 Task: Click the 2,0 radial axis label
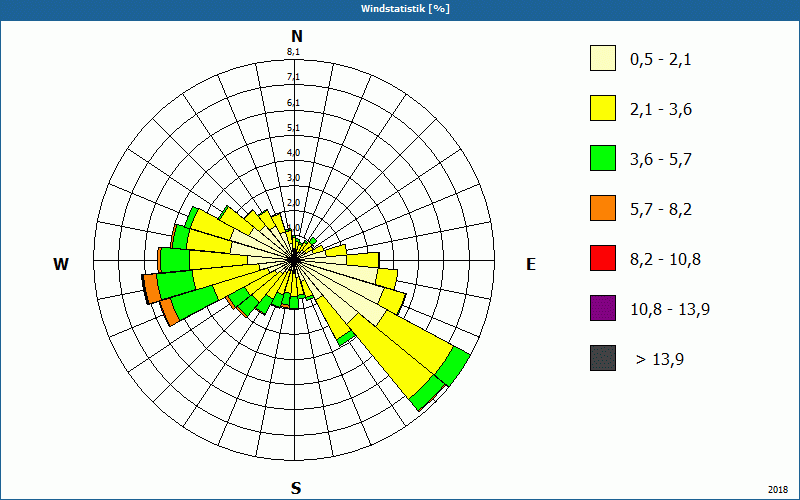tap(293, 203)
